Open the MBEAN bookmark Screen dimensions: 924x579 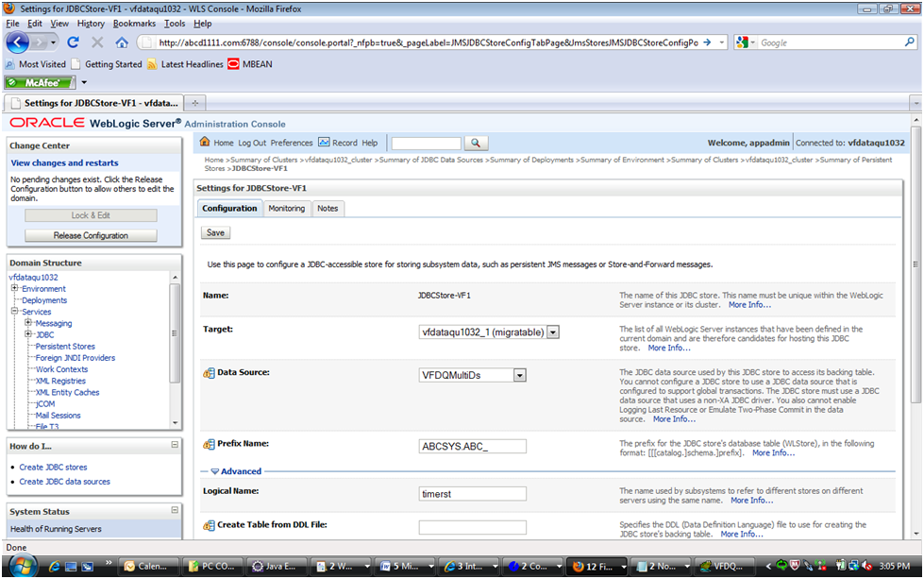(x=250, y=63)
